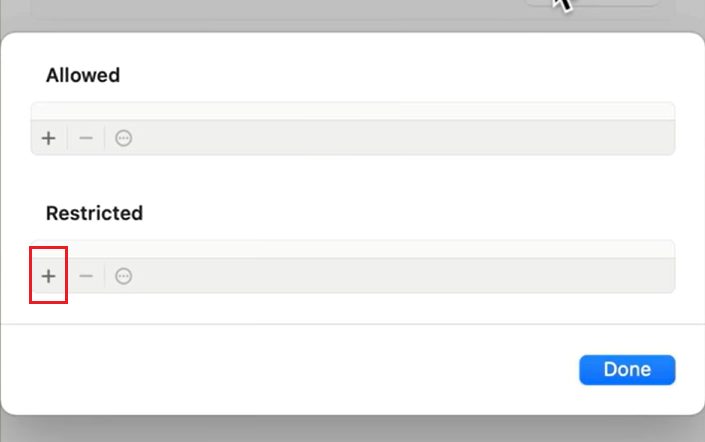Click the Restricted section heading
The width and height of the screenshot is (705, 442).
click(94, 213)
